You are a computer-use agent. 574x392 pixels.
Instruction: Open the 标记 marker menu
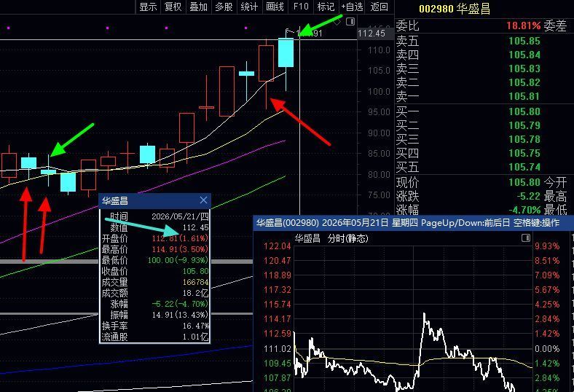tap(326, 7)
